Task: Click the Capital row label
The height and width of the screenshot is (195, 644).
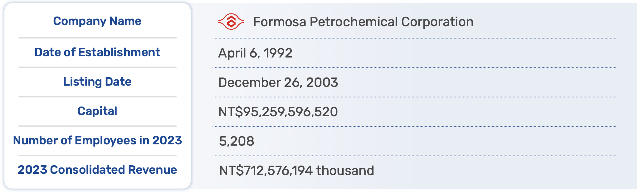Action: click(97, 111)
